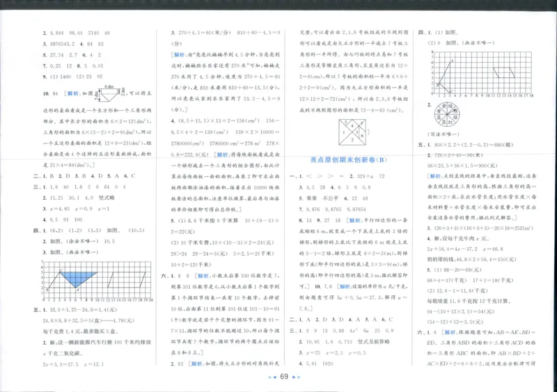The width and height of the screenshot is (557, 392).
Task: Click the numbered tangram square diagram
Action: (x=352, y=132)
